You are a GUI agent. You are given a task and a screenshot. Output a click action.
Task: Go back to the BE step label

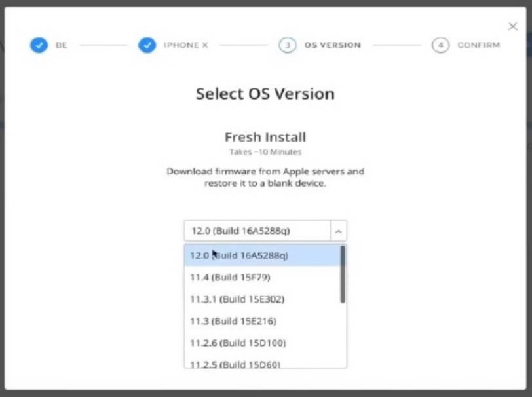62,45
